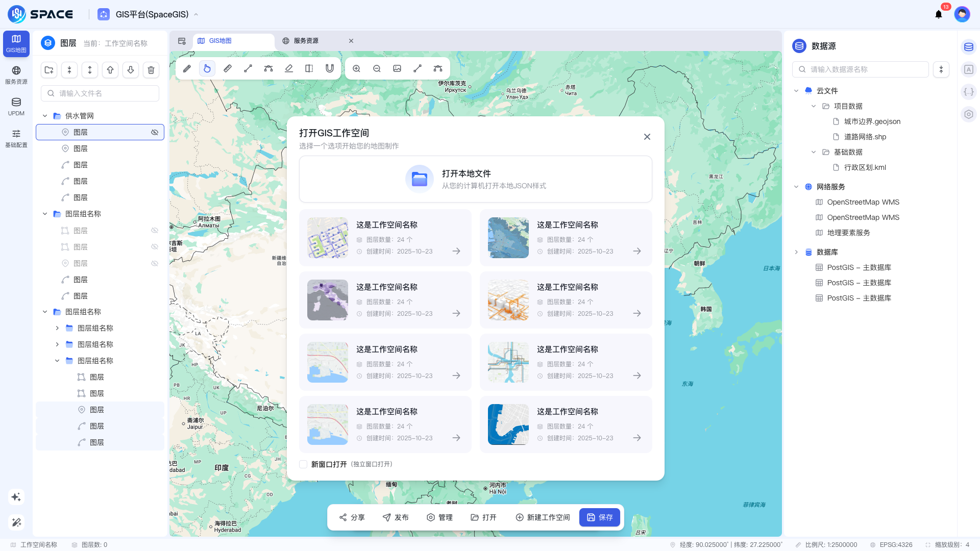The image size is (980, 551).
Task: Check the 新窗口打开 checkbox
Action: (303, 464)
